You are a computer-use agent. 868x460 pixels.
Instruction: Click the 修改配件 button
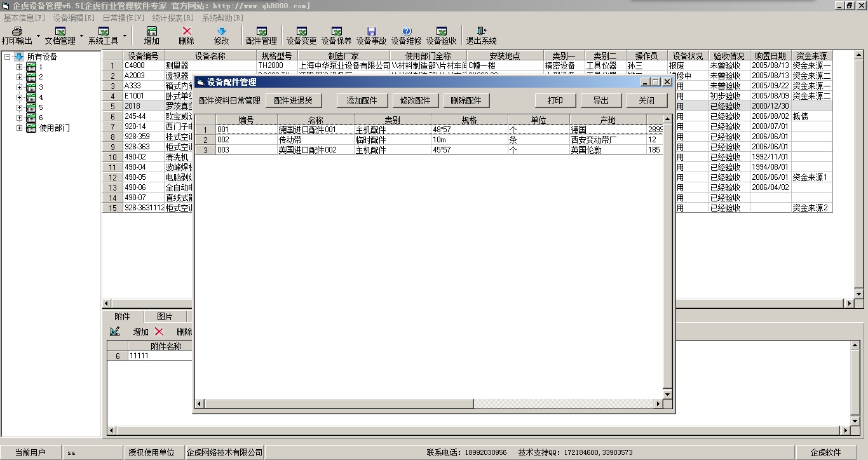pyautogui.click(x=415, y=100)
